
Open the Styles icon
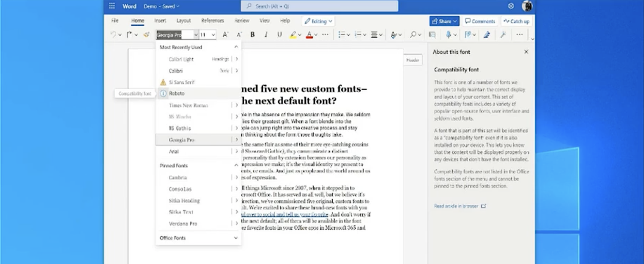click(394, 35)
